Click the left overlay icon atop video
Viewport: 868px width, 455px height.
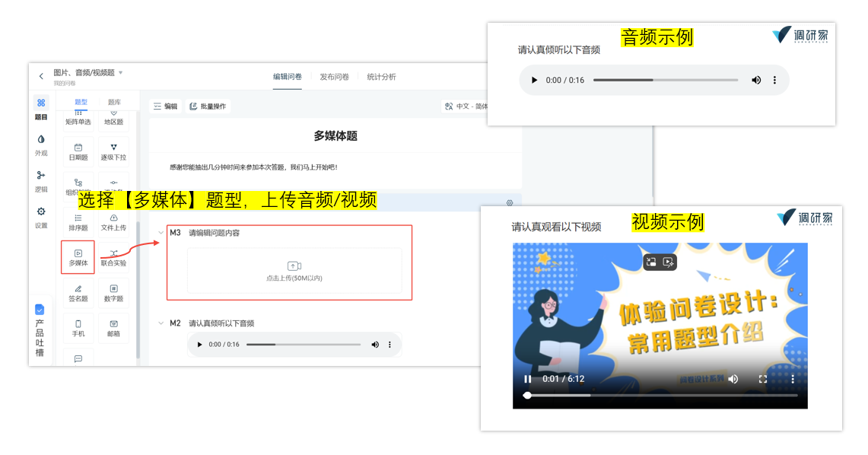pyautogui.click(x=651, y=262)
